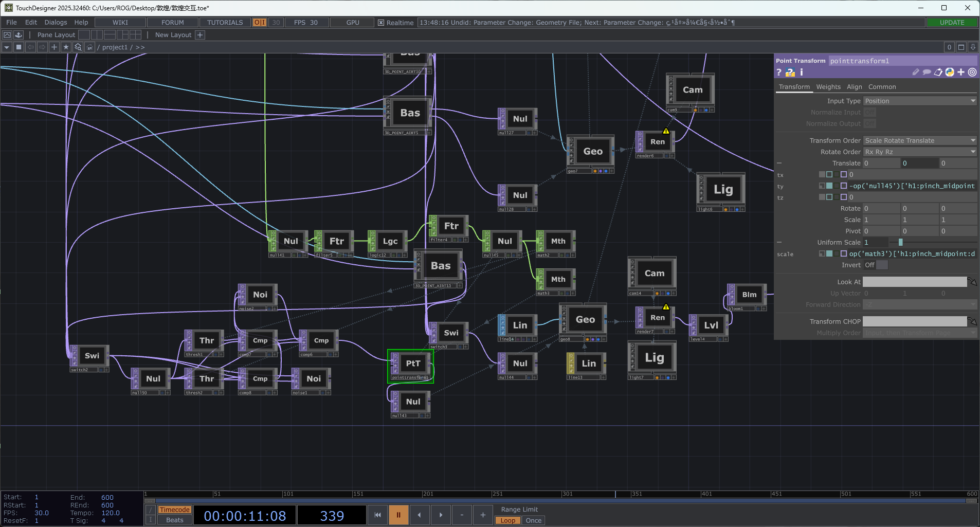
Task: Click the pencil edit icon in parameter header
Action: click(916, 72)
